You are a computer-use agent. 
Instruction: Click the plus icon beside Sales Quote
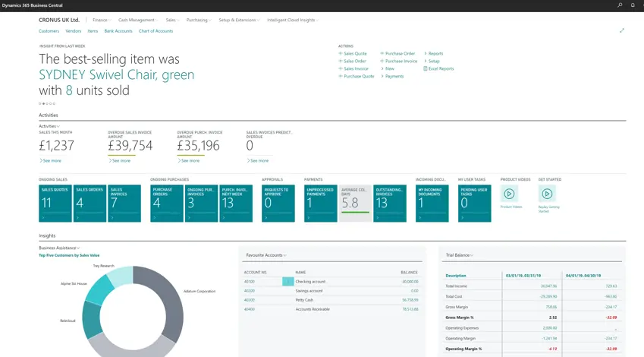pyautogui.click(x=340, y=53)
